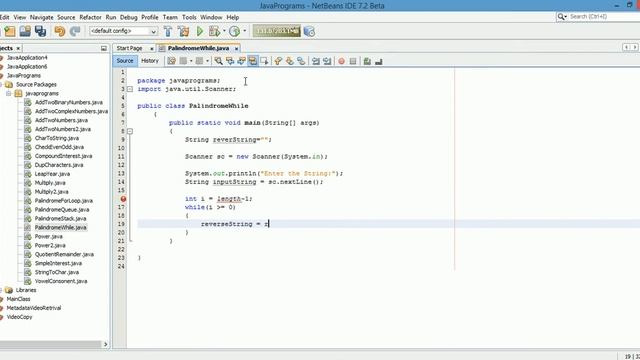Click the error marker on line 16
The image size is (640, 360).
pyautogui.click(x=123, y=199)
